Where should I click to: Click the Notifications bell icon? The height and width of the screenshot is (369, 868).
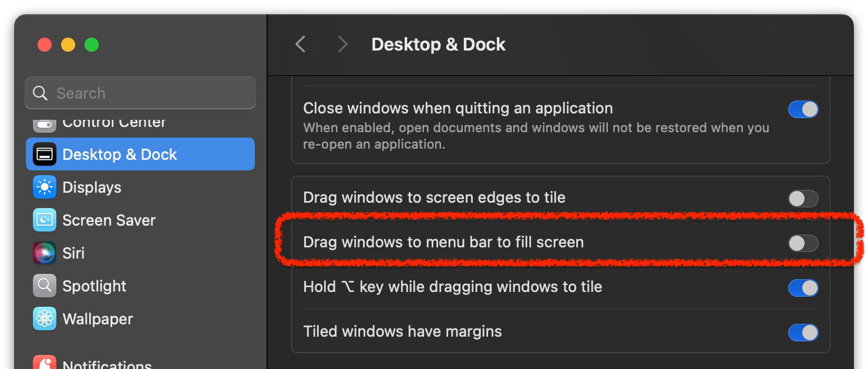coord(45,362)
